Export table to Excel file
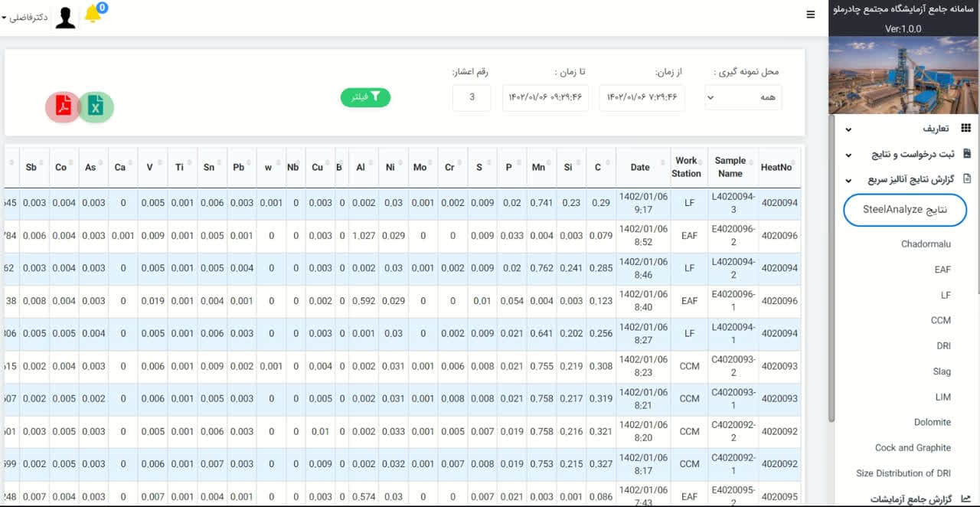 click(x=96, y=107)
